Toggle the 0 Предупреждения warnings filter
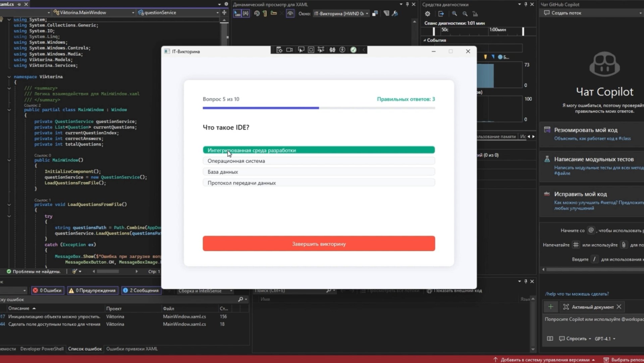Screen dimensions: 644x363 [92, 290]
